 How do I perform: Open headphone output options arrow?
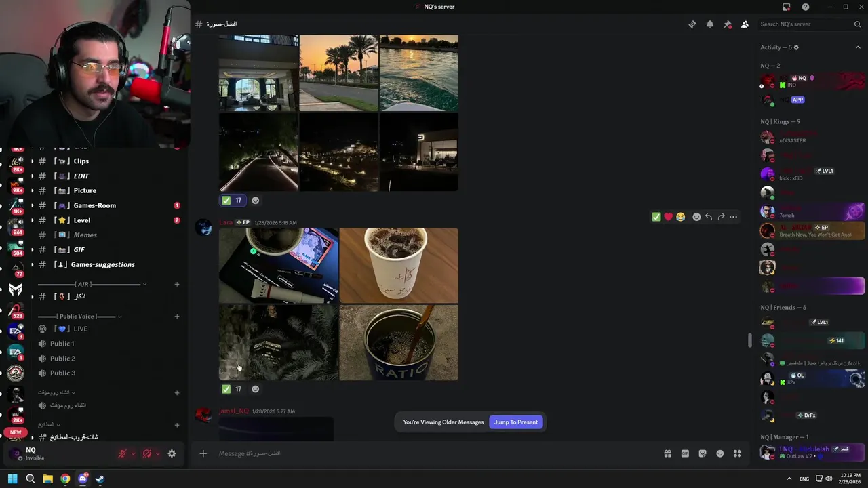pos(157,453)
